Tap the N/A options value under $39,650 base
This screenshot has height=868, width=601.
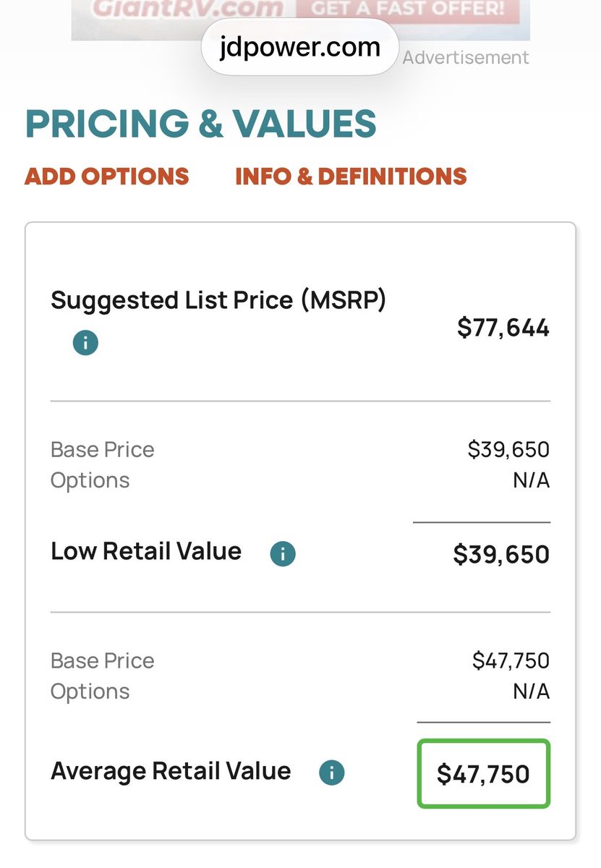coord(532,480)
